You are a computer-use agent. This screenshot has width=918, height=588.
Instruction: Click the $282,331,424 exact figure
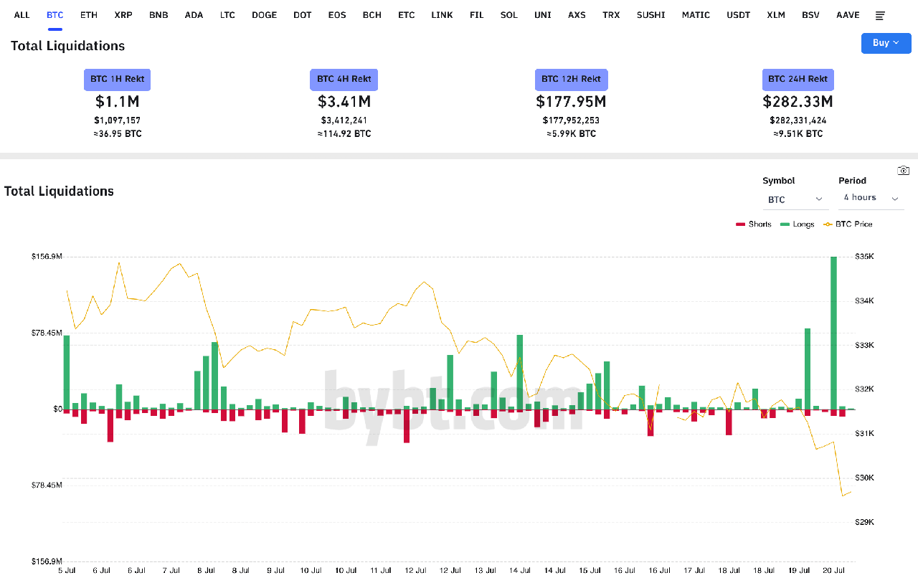[798, 120]
